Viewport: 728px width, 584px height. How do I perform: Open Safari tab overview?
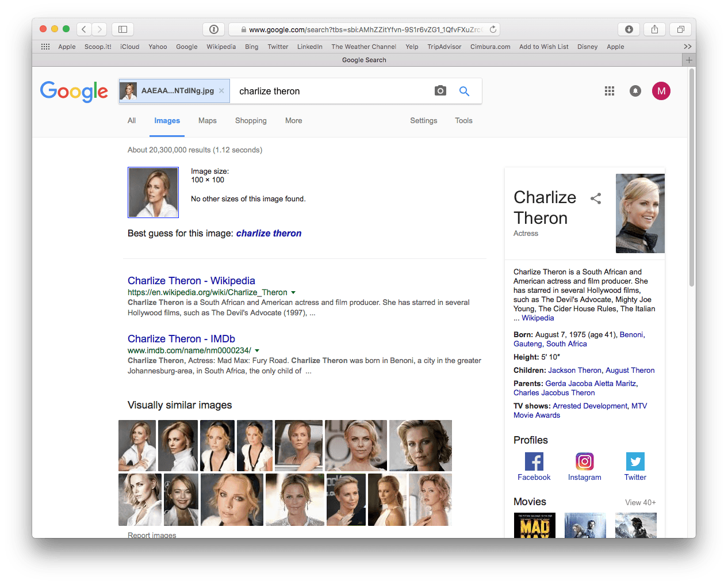[x=680, y=29]
